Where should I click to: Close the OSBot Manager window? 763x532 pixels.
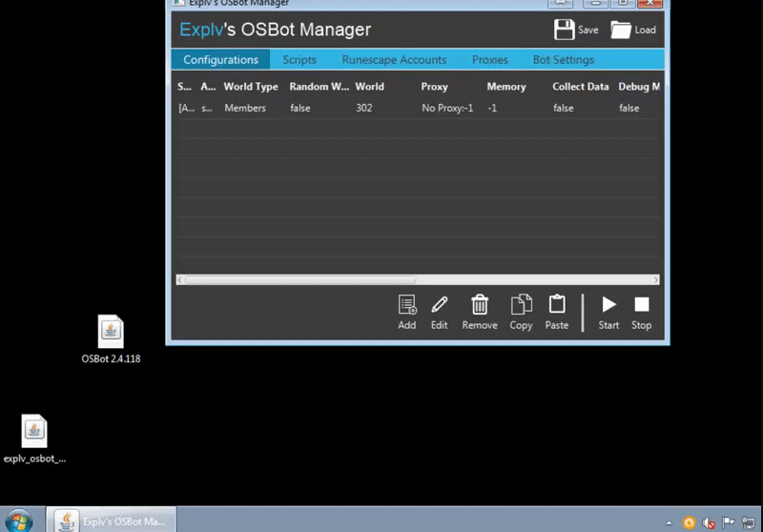pos(650,3)
